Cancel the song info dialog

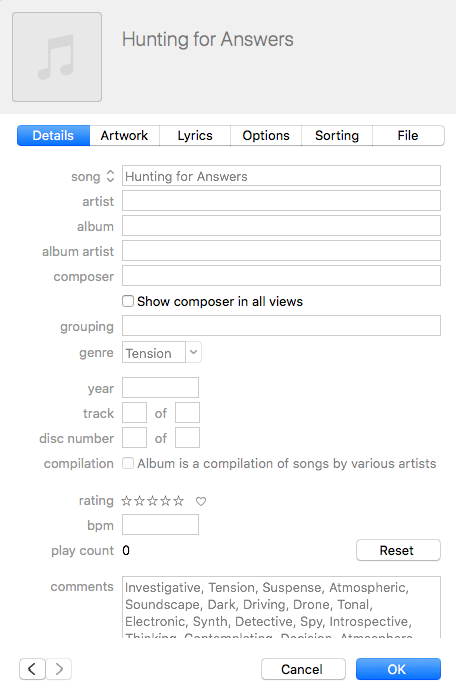[x=303, y=669]
